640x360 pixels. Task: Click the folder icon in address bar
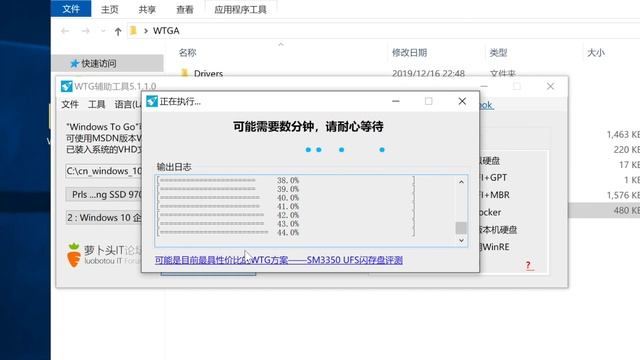click(x=133, y=31)
